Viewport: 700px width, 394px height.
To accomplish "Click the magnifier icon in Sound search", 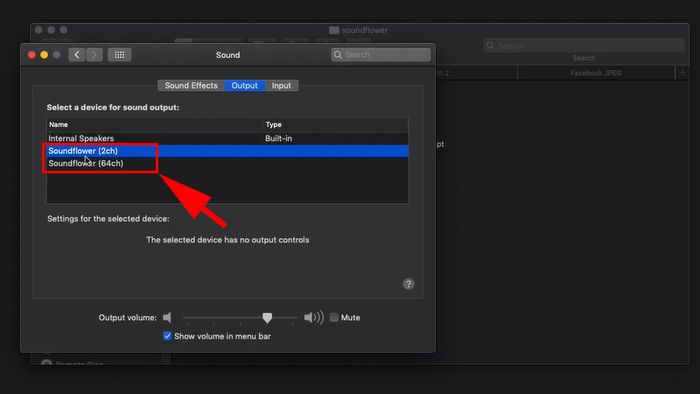I will 338,54.
